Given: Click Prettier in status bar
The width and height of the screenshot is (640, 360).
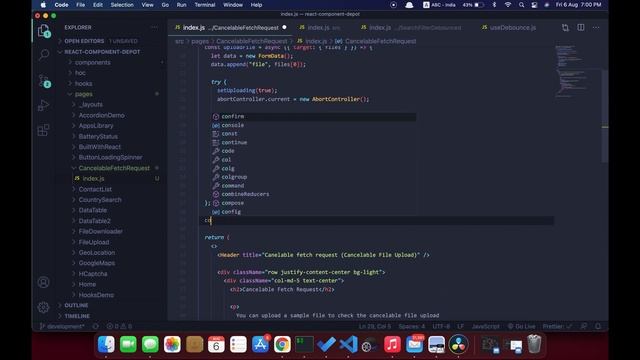Looking at the screenshot, I should click(x=557, y=326).
